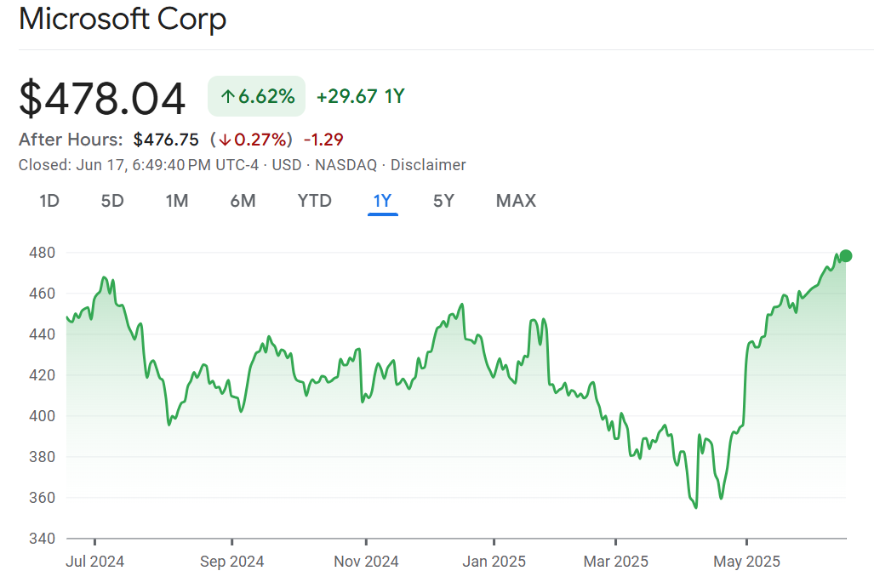Viewport: 874px width, 588px height.
Task: Click the $478.04 current price
Action: (x=102, y=98)
